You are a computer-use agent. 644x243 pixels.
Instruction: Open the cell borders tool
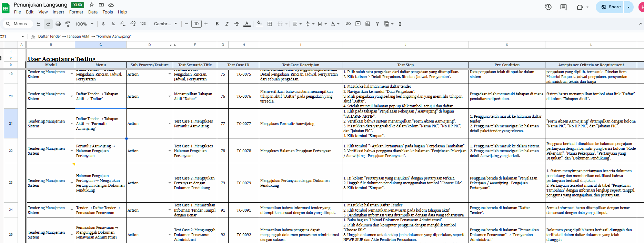click(270, 24)
